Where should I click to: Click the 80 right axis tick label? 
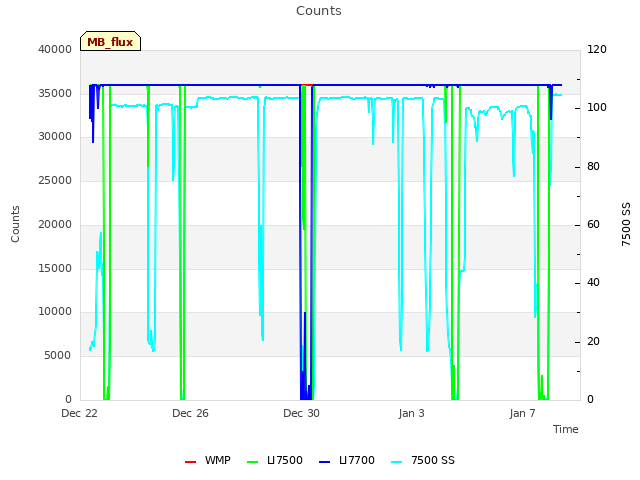(593, 167)
